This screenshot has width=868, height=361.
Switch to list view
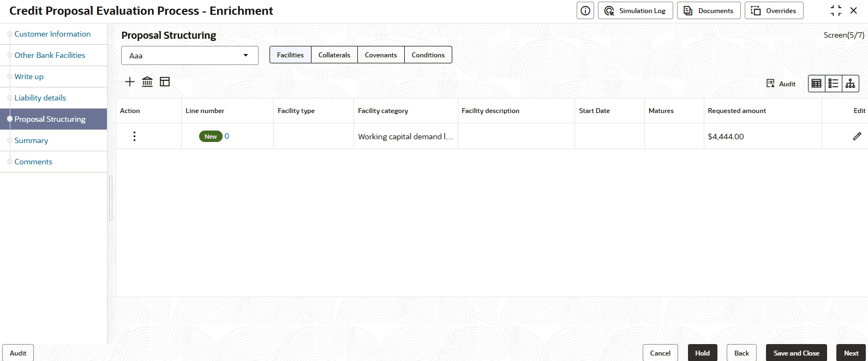(834, 84)
